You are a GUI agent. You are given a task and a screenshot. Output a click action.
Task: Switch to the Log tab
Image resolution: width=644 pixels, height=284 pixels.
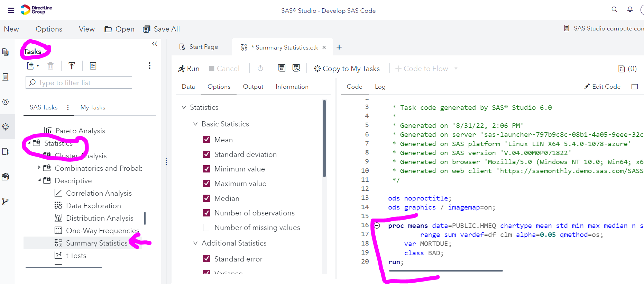coord(380,87)
